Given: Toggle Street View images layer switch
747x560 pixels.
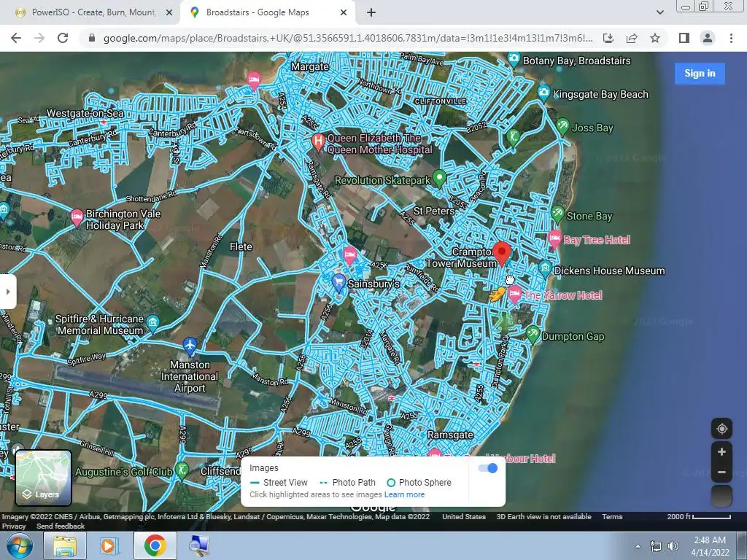Looking at the screenshot, I should (488, 468).
